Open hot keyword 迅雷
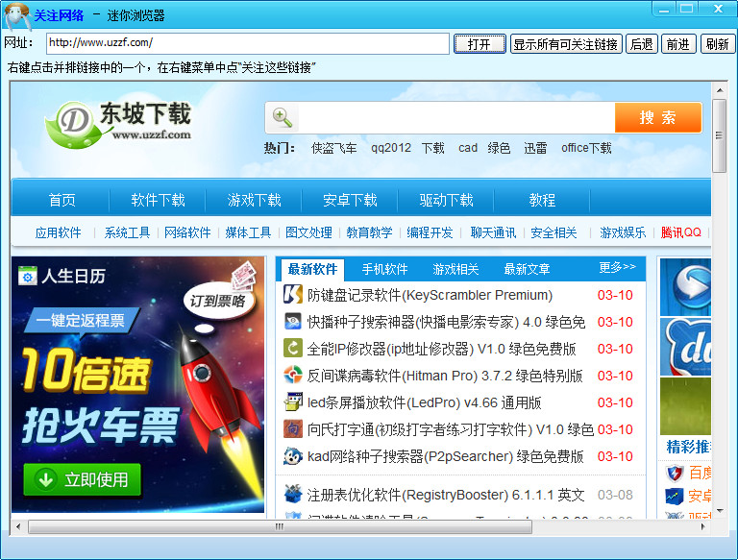Image resolution: width=738 pixels, height=560 pixels. tap(535, 148)
